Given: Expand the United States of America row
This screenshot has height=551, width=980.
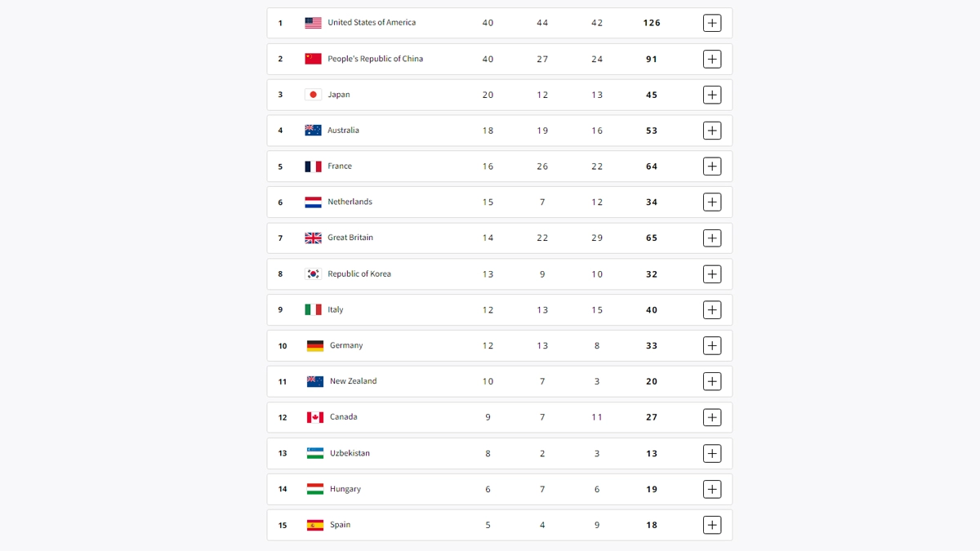Looking at the screenshot, I should click(712, 23).
